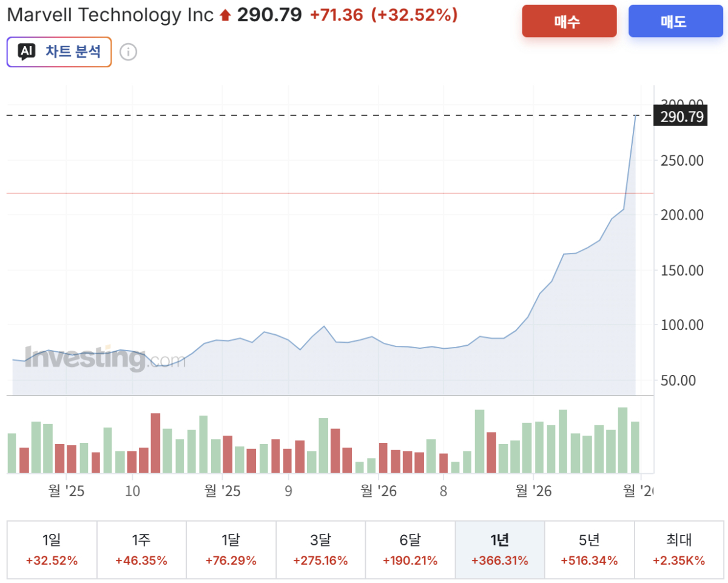Select the 1년 time range tab
The width and height of the screenshot is (728, 583).
tap(500, 550)
